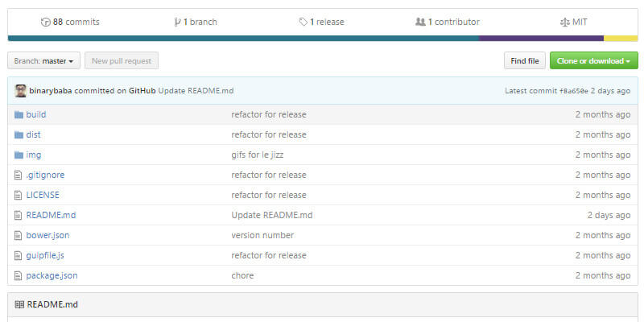The width and height of the screenshot is (644, 322).
Task: Click the MIT license scale icon
Action: point(564,22)
